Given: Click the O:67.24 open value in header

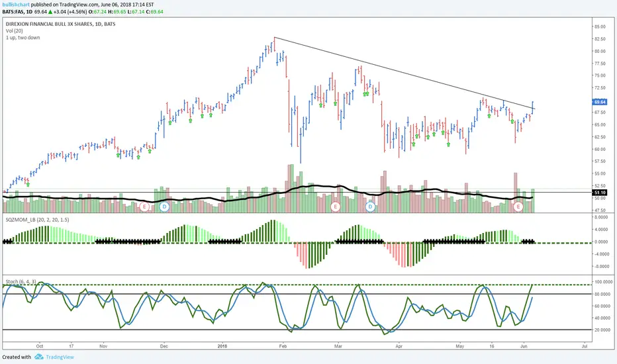Looking at the screenshot, I should (97, 12).
